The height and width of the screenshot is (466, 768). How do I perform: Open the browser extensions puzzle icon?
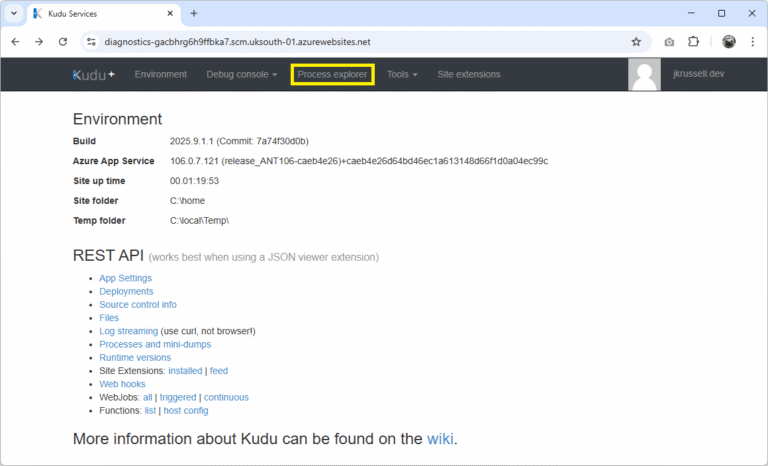pos(693,42)
